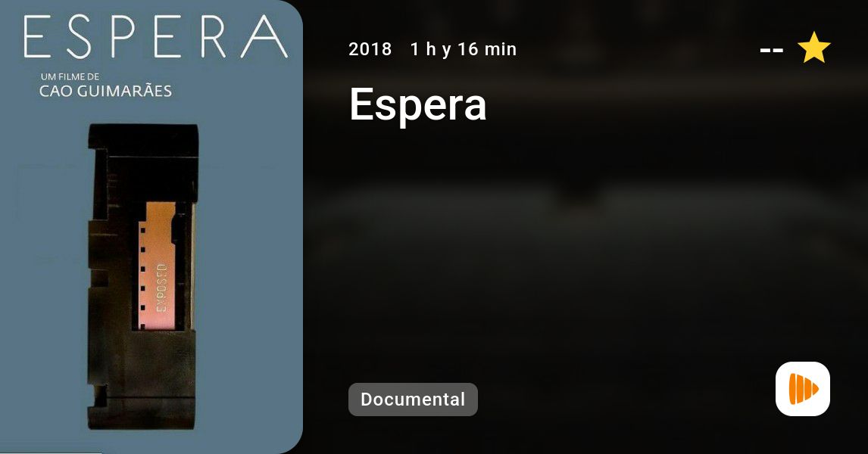Open the orange play logo icon

point(803,389)
